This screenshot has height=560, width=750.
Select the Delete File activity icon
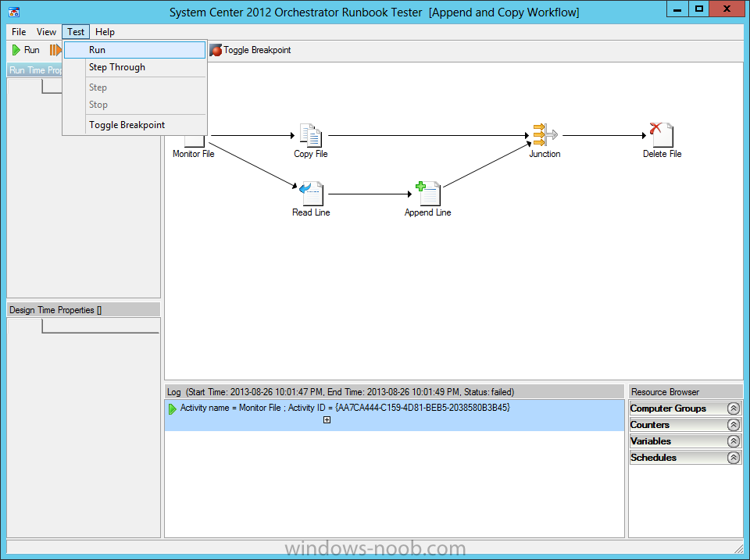pos(662,135)
